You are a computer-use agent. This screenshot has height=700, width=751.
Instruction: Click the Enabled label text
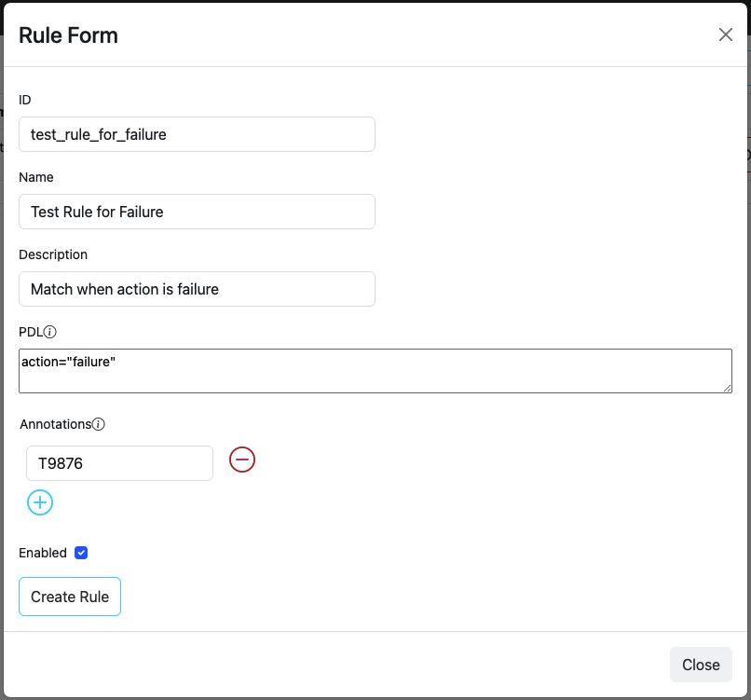click(43, 553)
